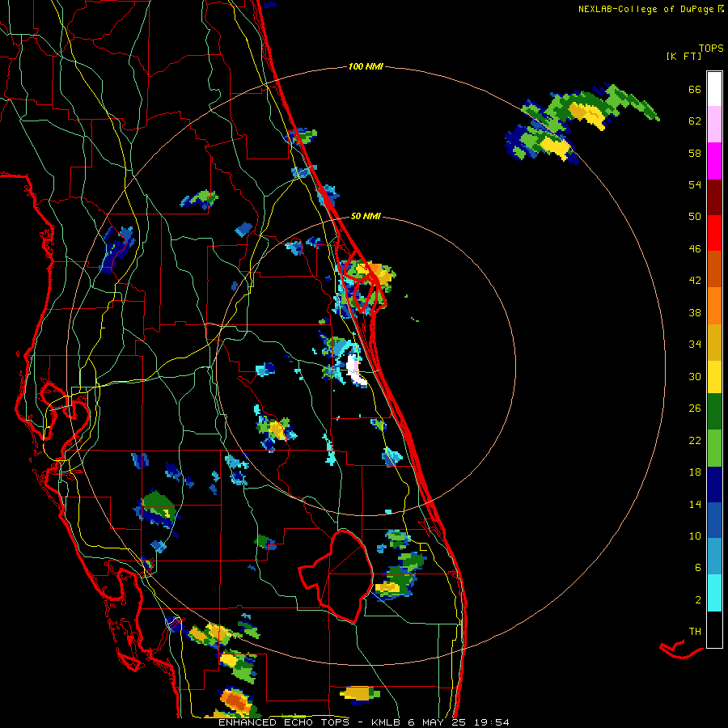Choose the light green legend swatch
Image resolution: width=728 pixels, height=728 pixels.
[x=714, y=448]
